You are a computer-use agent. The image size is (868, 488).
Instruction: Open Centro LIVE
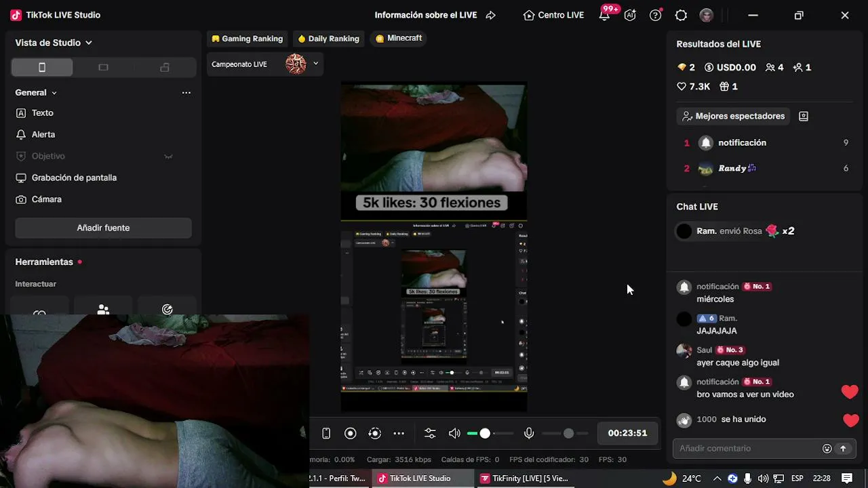coord(553,15)
